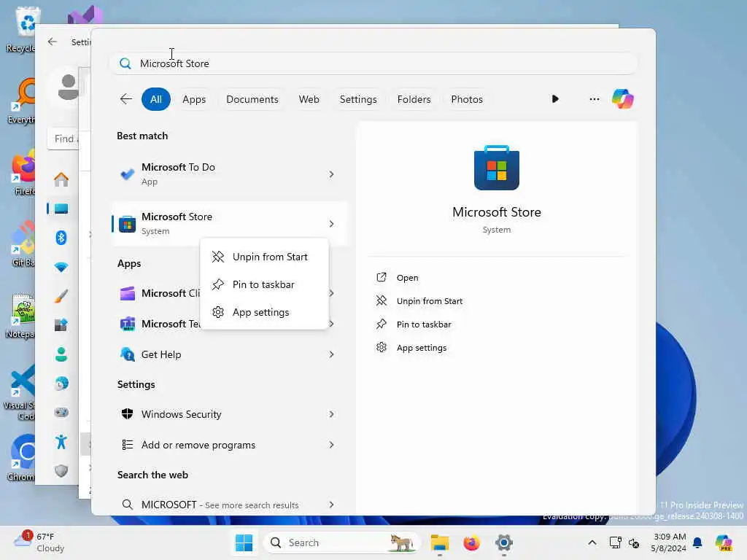The image size is (747, 560).
Task: Open weather widget showing 67°F Cloudy
Action: 39,542
